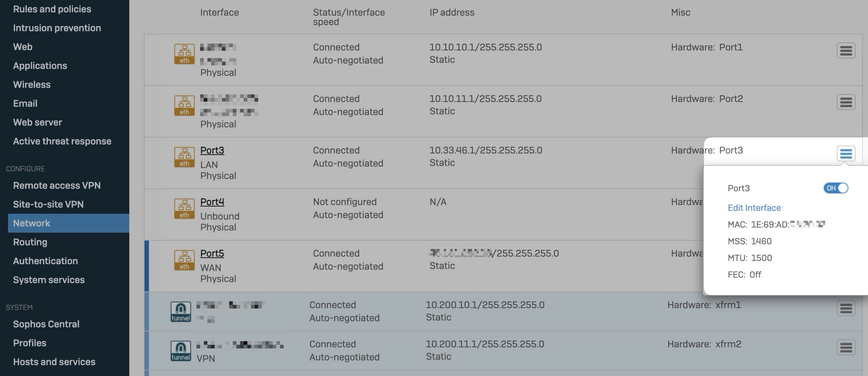Image resolution: width=868 pixels, height=376 pixels.
Task: Click Edit Interface in Port3 popup
Action: (x=754, y=208)
